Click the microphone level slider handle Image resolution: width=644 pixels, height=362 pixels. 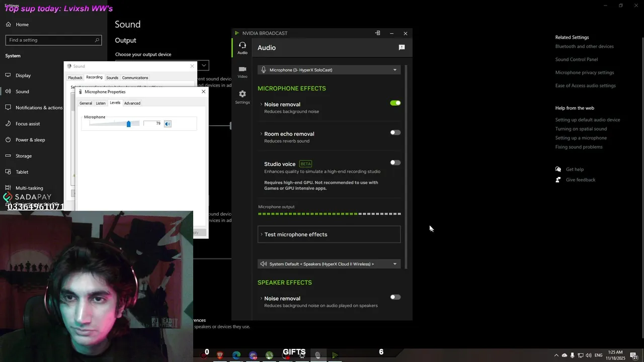tap(129, 124)
